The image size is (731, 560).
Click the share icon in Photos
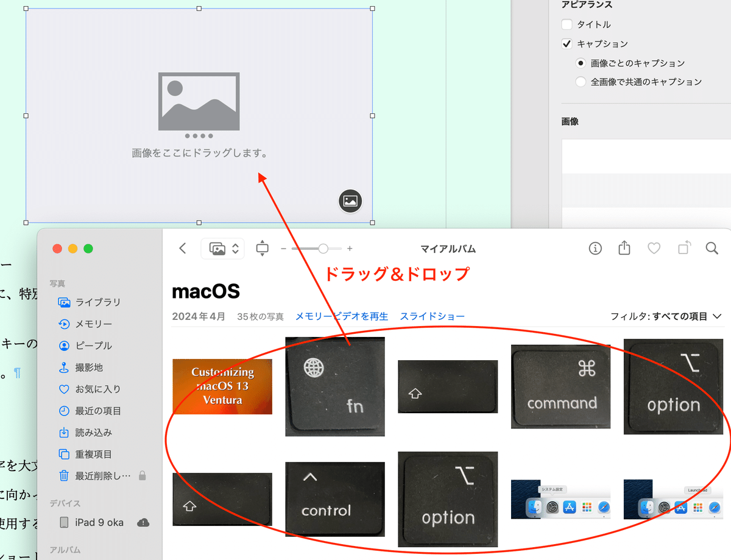coord(624,247)
